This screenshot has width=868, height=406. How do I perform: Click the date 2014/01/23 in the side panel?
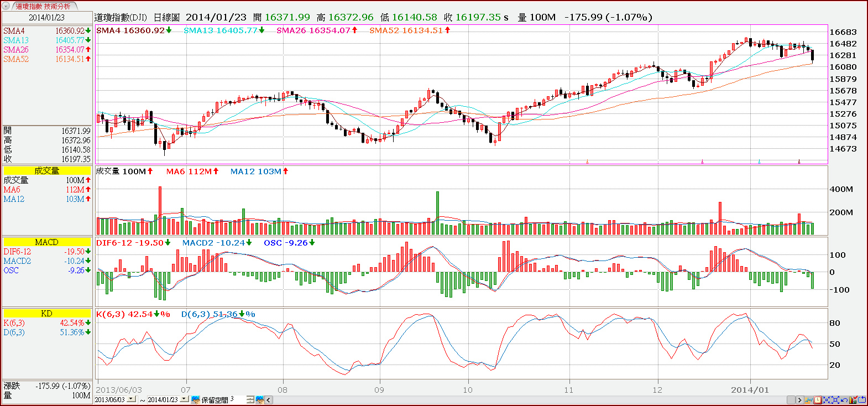pos(47,17)
